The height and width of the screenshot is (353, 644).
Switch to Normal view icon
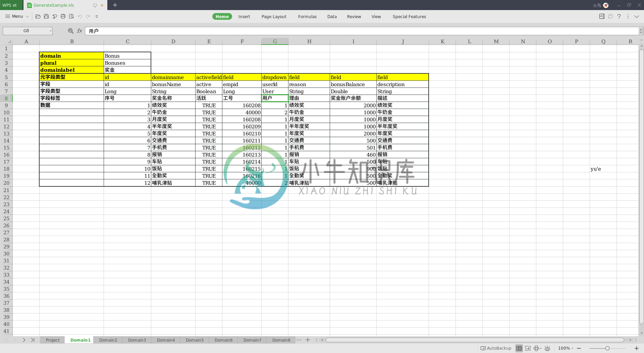point(519,348)
